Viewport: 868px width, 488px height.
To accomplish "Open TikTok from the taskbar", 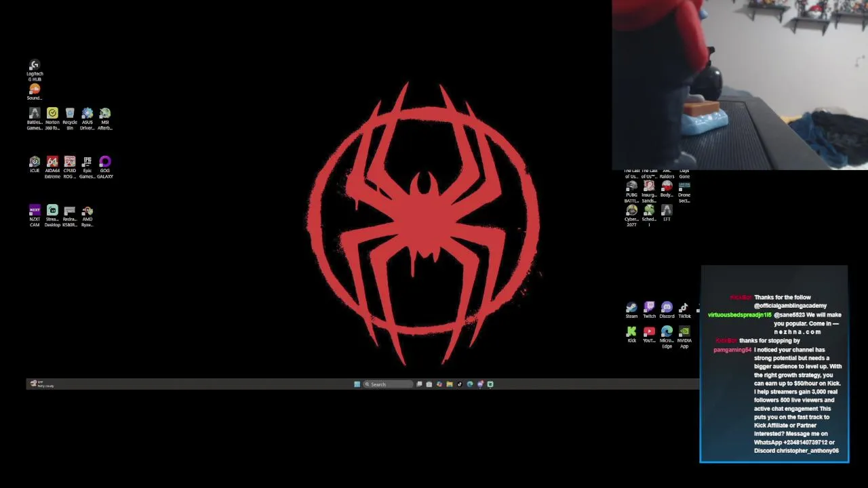I will (459, 384).
